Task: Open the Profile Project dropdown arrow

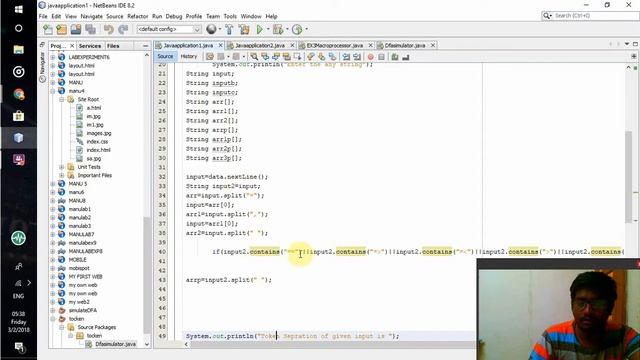Action: point(306,29)
